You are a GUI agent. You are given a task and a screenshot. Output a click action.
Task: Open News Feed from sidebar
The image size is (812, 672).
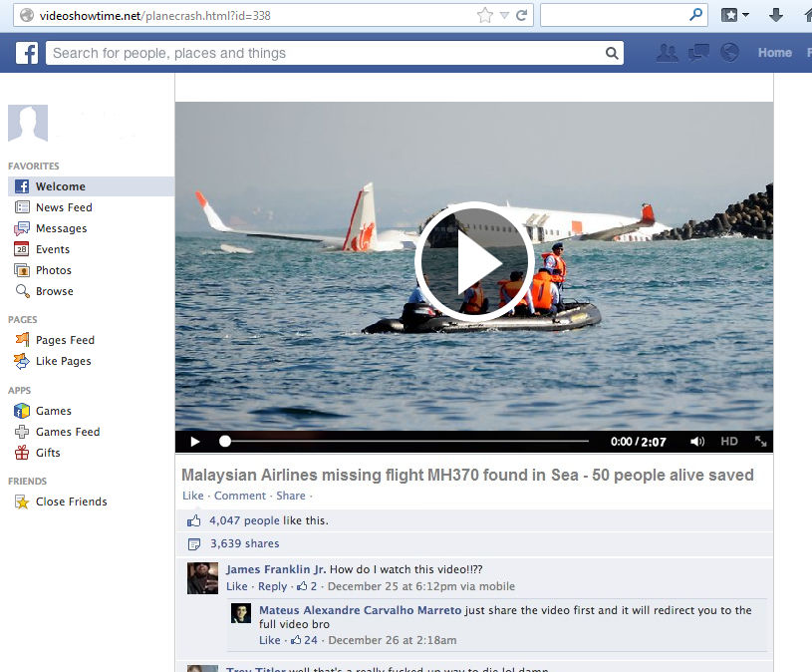(x=64, y=207)
